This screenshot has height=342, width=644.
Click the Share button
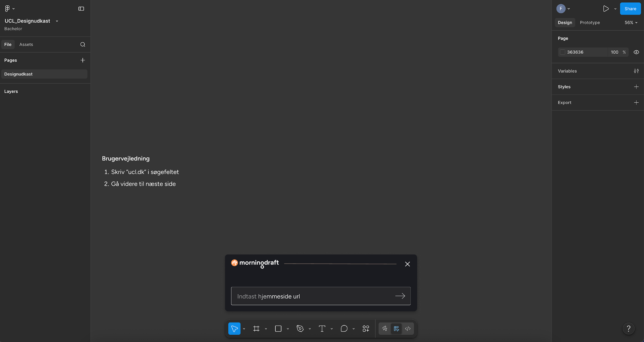pyautogui.click(x=630, y=9)
